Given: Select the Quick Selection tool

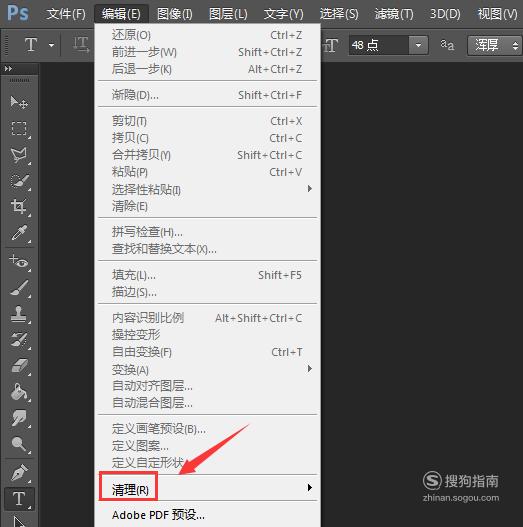Looking at the screenshot, I should click(19, 181).
